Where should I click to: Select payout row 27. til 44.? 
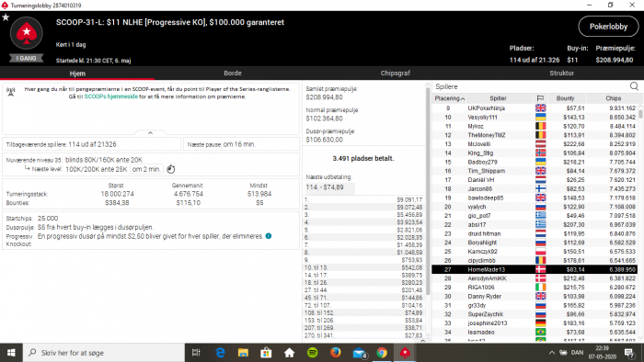tap(363, 290)
